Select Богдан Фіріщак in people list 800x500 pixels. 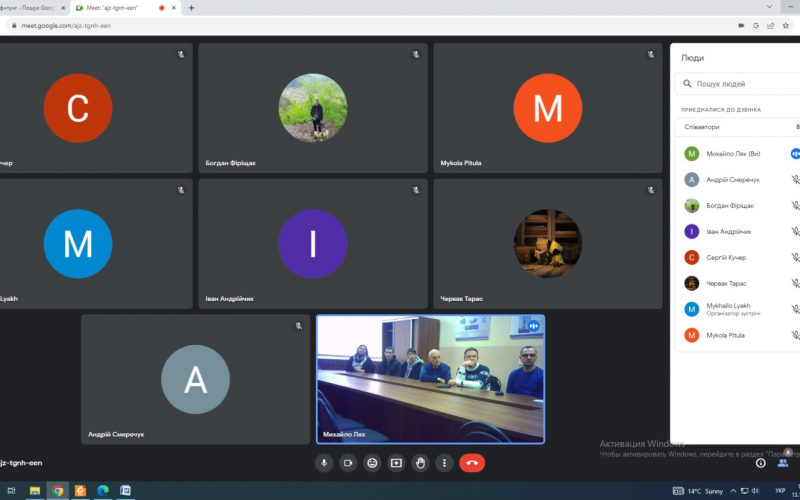coord(737,206)
